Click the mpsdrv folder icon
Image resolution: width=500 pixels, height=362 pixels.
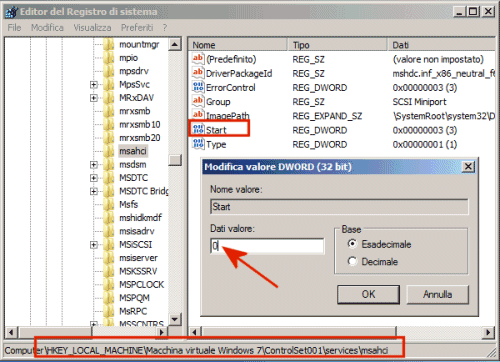coord(109,71)
